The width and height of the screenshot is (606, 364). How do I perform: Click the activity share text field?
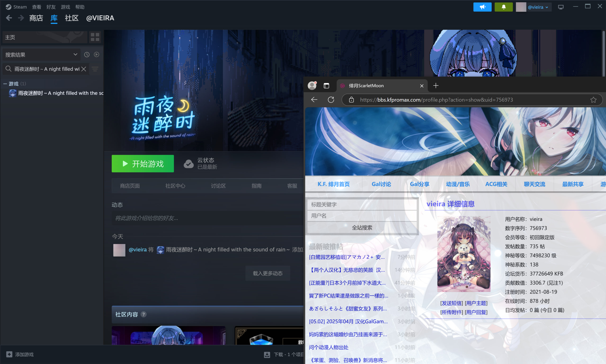point(207,218)
